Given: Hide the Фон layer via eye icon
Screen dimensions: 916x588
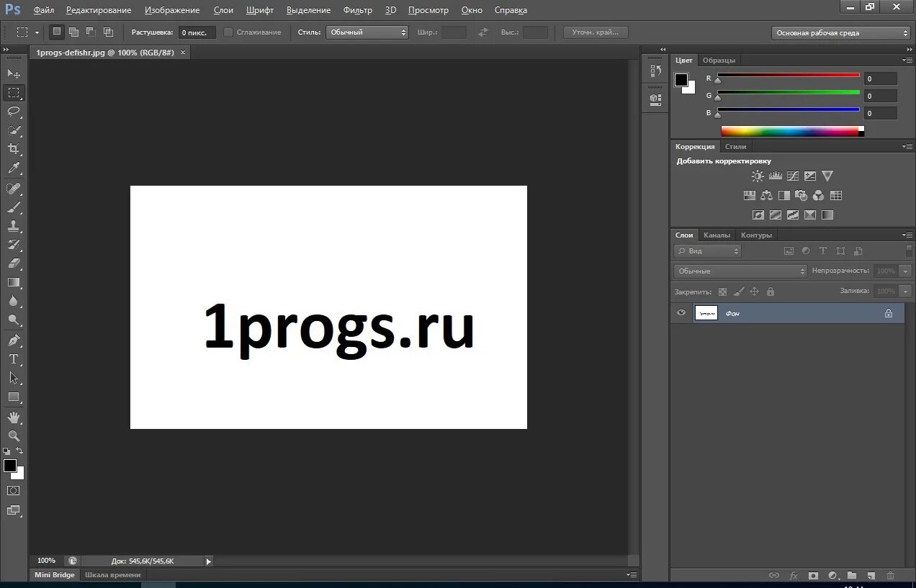Looking at the screenshot, I should pyautogui.click(x=681, y=313).
